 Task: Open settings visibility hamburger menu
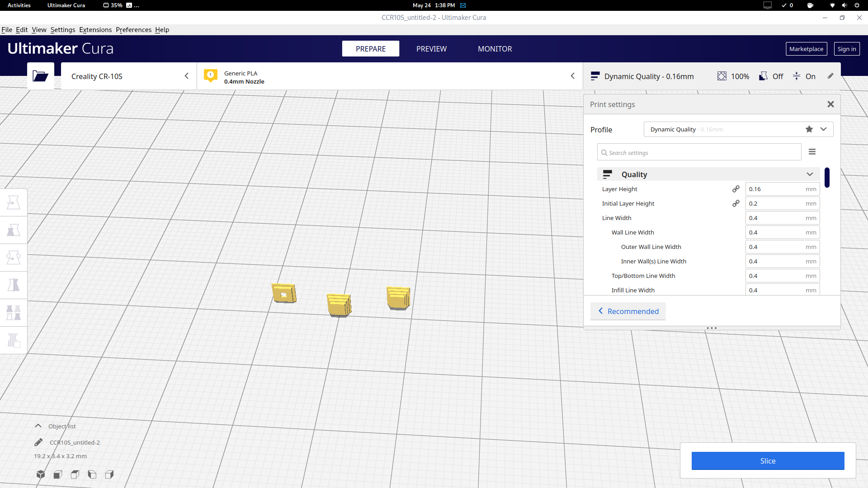click(812, 152)
